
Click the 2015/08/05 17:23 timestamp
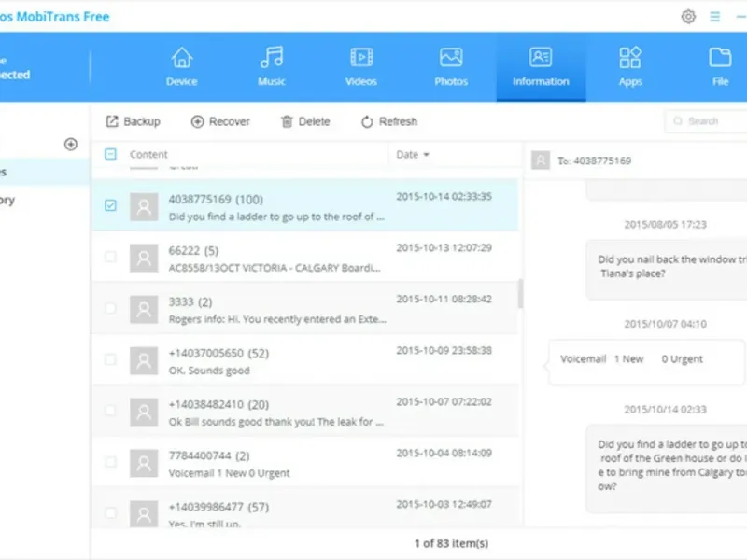(x=665, y=224)
